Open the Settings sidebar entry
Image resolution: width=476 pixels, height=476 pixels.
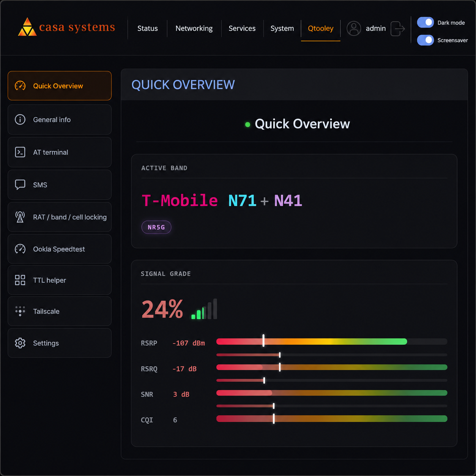[60, 343]
